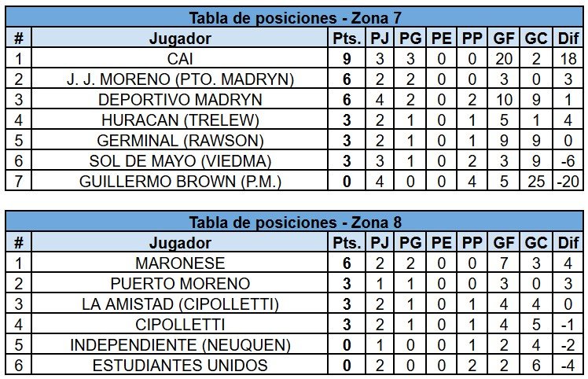Select the CAI team name cell
The width and height of the screenshot is (588, 379).
pyautogui.click(x=180, y=58)
